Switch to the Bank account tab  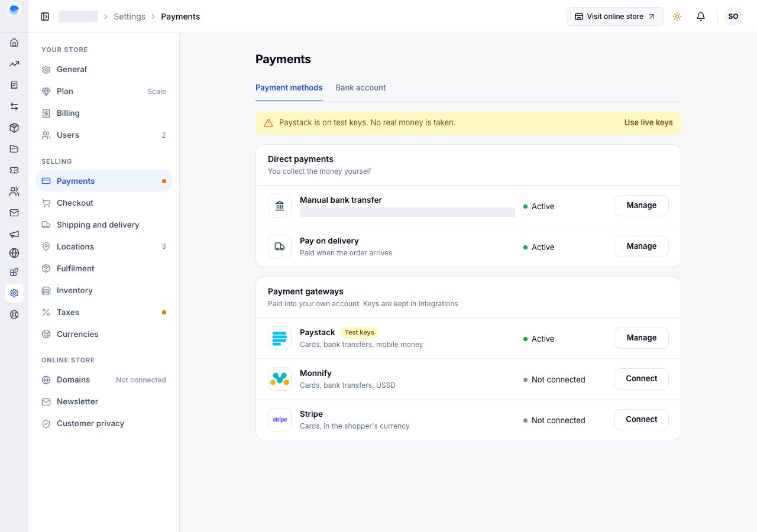(x=361, y=87)
